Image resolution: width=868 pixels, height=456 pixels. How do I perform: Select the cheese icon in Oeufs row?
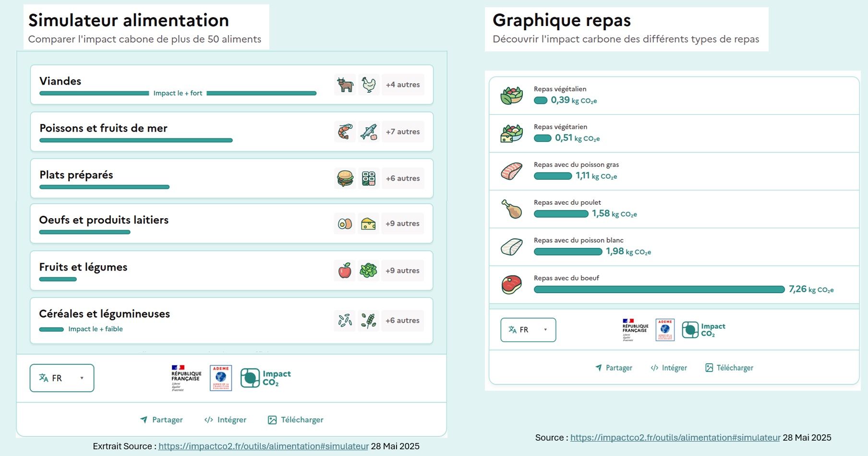[x=368, y=223]
